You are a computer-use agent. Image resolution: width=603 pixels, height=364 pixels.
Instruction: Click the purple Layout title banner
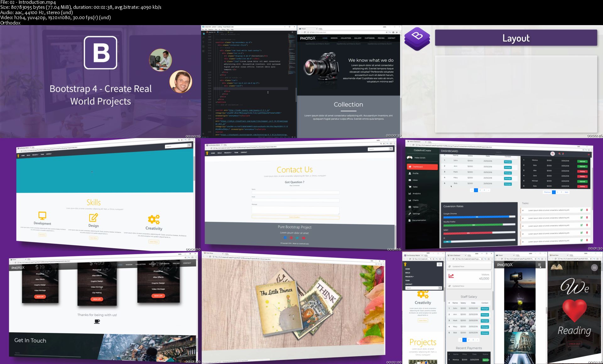tap(516, 38)
